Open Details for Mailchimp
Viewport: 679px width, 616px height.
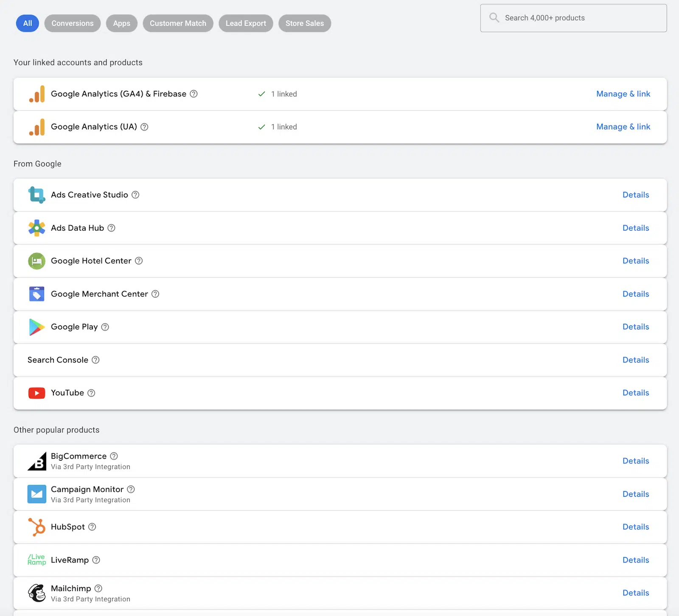(636, 593)
